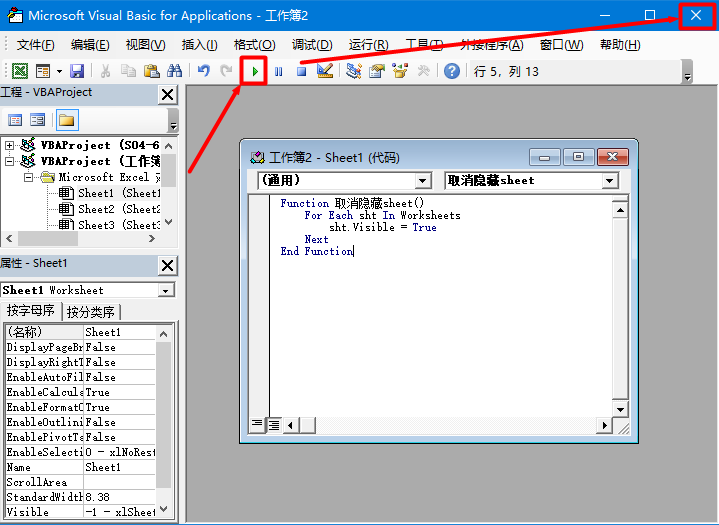Open the Sheet1 Worksheet object dropdown
719x525 pixels.
click(166, 290)
